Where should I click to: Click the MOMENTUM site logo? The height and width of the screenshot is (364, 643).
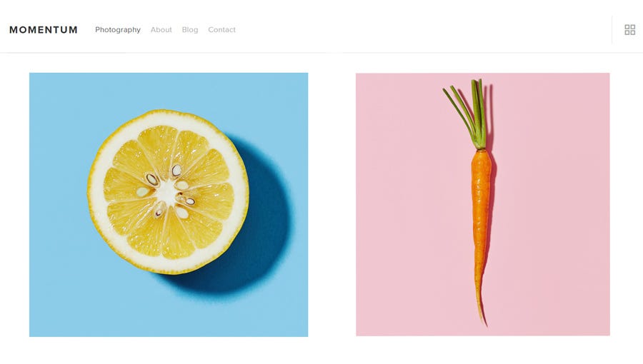[x=44, y=30]
